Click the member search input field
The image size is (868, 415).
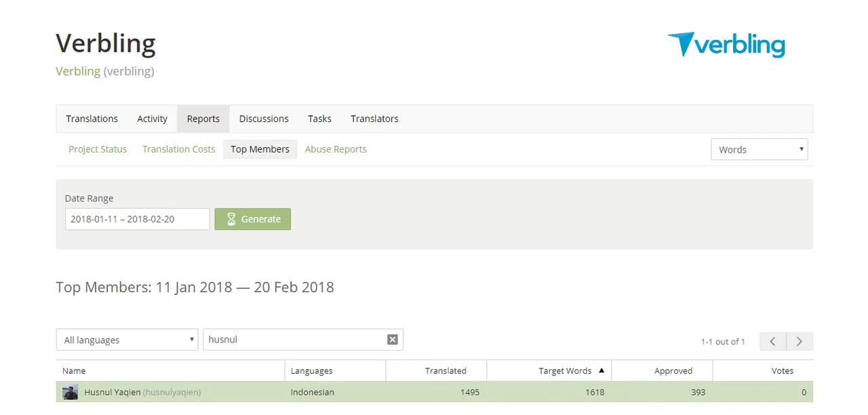[303, 340]
